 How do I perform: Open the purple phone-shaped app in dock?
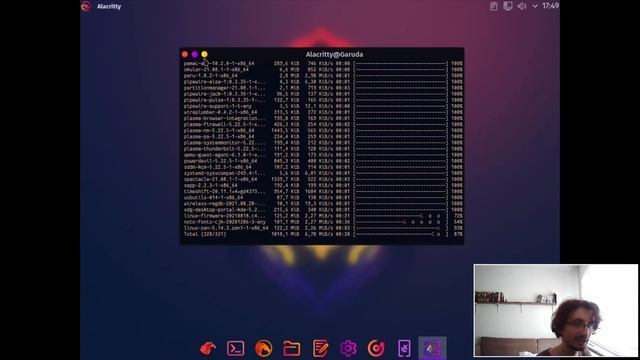pos(404,348)
